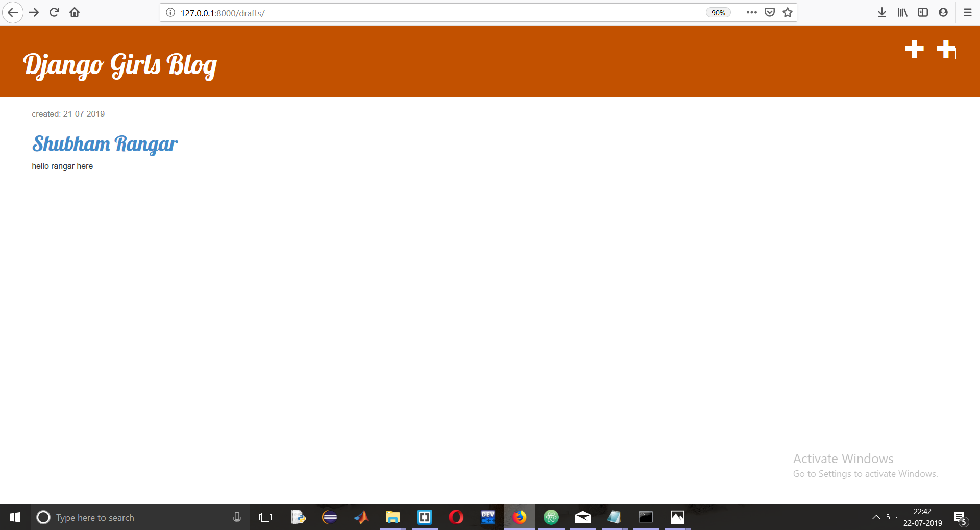Open the site information padlock toggle
This screenshot has height=530, width=980.
coord(170,13)
